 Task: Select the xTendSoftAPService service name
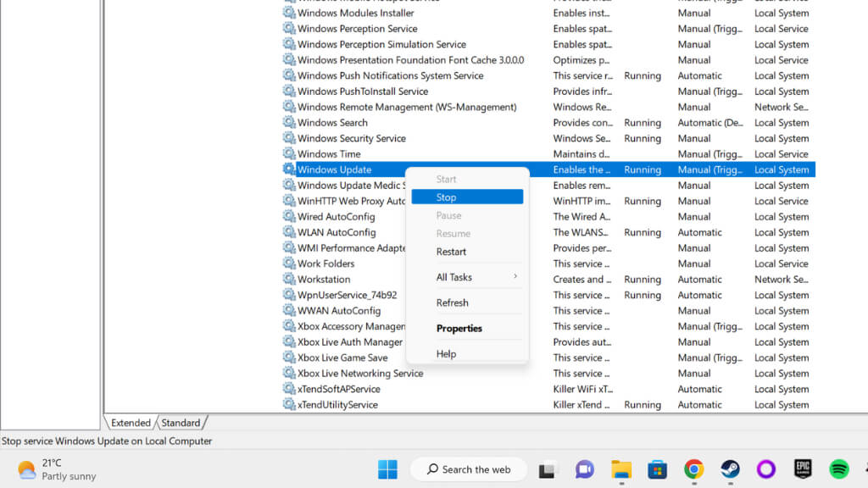(339, 389)
